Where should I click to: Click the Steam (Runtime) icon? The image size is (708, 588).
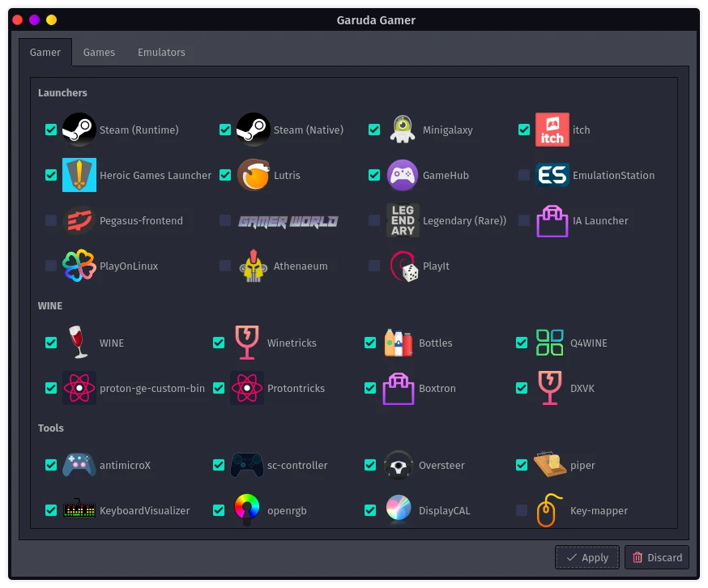click(x=79, y=130)
